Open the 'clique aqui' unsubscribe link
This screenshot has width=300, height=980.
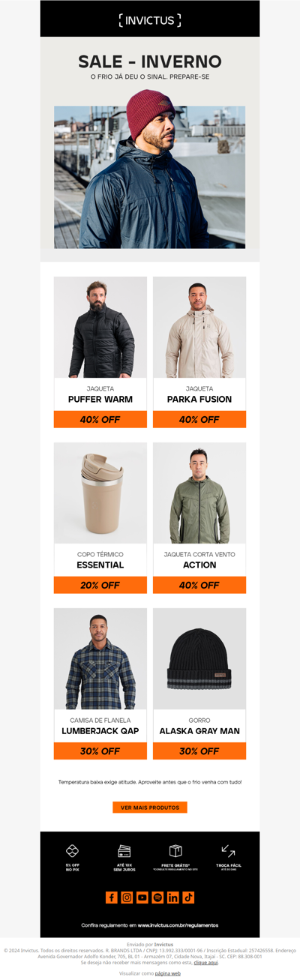pyautogui.click(x=206, y=962)
